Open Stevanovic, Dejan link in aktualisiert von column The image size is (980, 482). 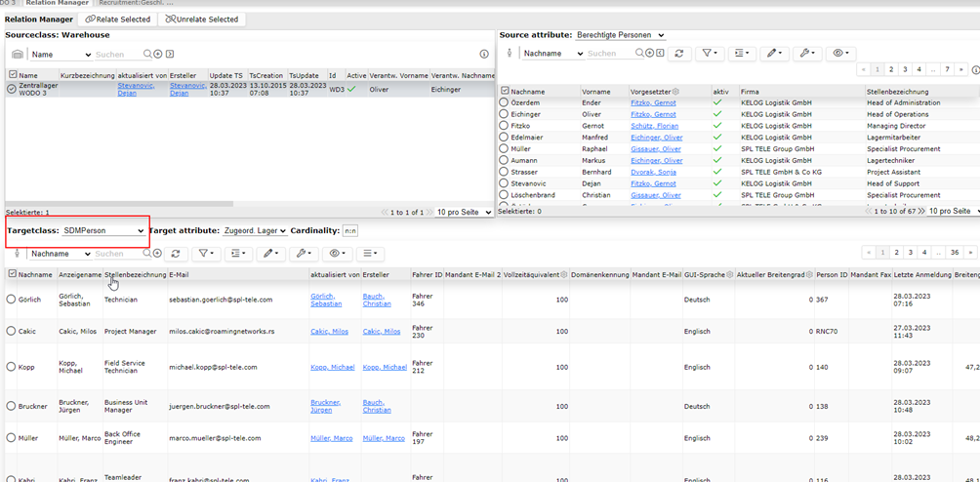(136, 89)
